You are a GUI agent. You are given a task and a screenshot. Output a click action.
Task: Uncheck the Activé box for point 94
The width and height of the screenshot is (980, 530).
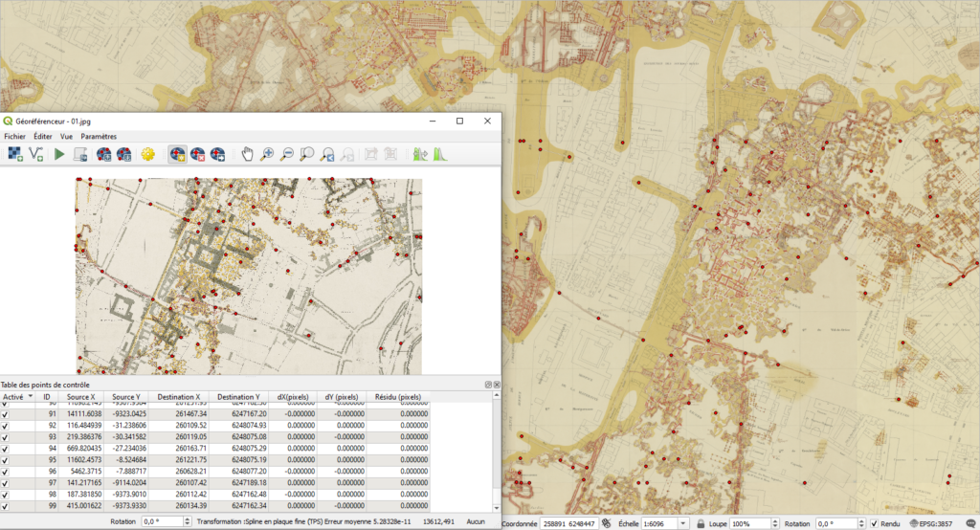tap(6, 447)
